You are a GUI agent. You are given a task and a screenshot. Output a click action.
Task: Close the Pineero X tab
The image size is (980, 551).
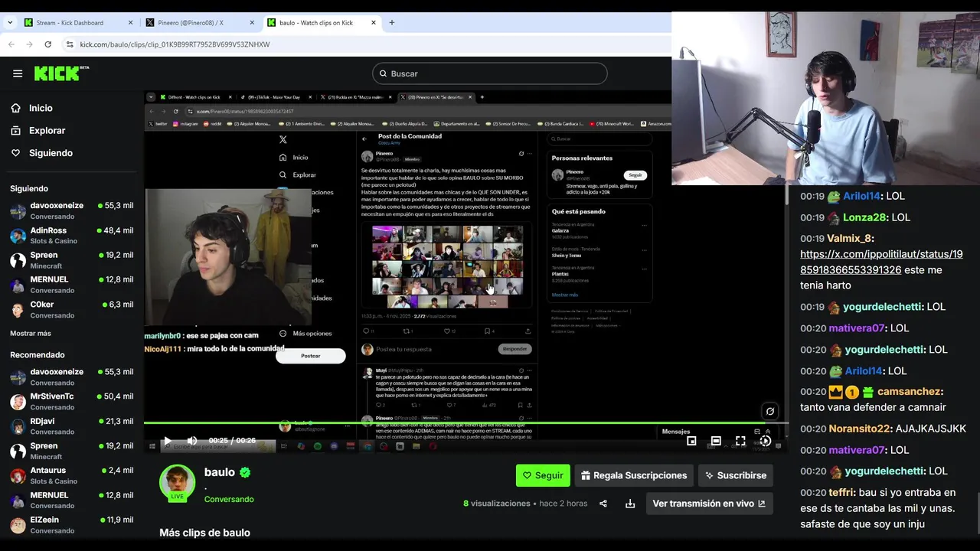coord(252,22)
